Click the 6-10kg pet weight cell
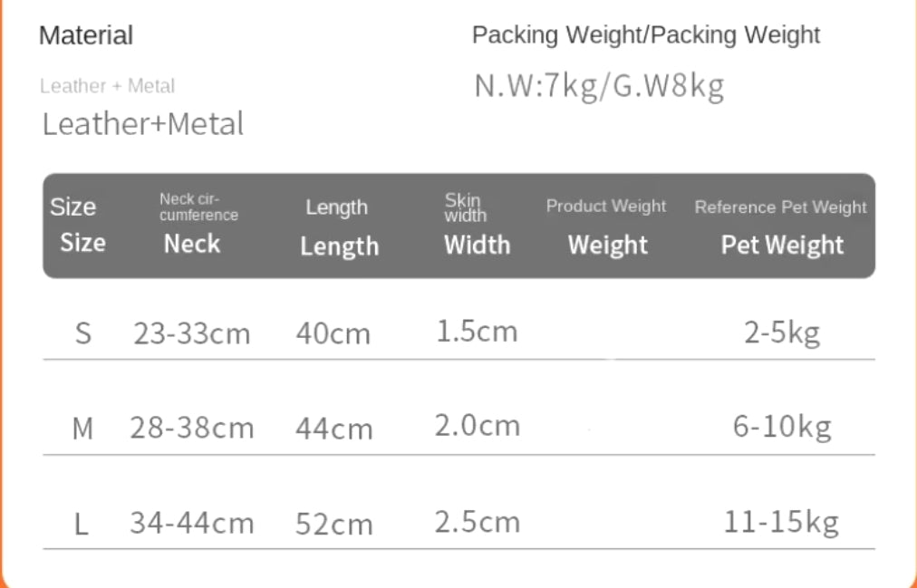This screenshot has height=588, width=917. 782,427
